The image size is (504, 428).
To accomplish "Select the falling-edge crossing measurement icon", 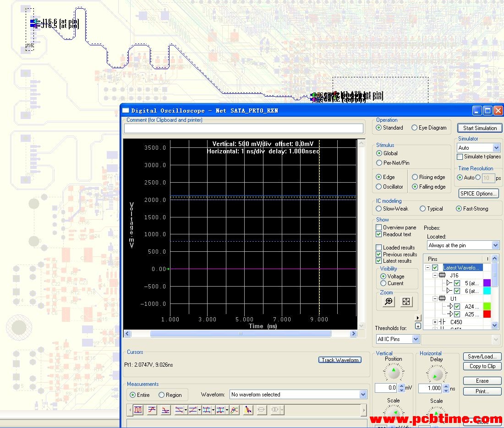I will click(x=179, y=410).
